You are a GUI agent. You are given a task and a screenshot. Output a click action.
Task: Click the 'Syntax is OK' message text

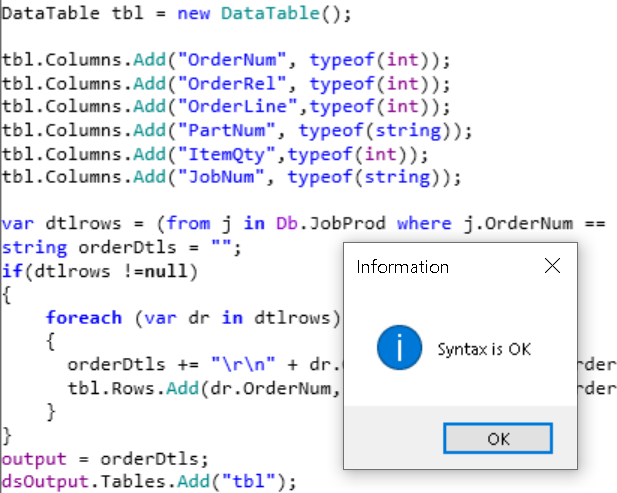pyautogui.click(x=484, y=349)
